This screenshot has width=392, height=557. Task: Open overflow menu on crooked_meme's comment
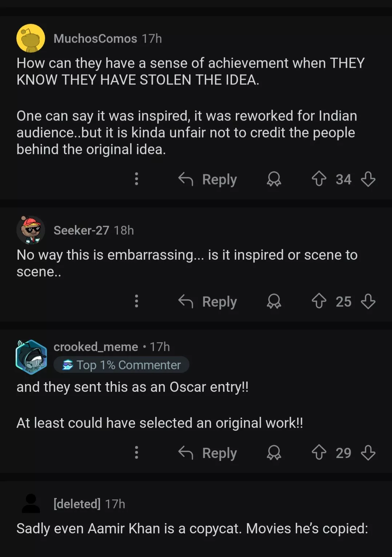pyautogui.click(x=136, y=453)
